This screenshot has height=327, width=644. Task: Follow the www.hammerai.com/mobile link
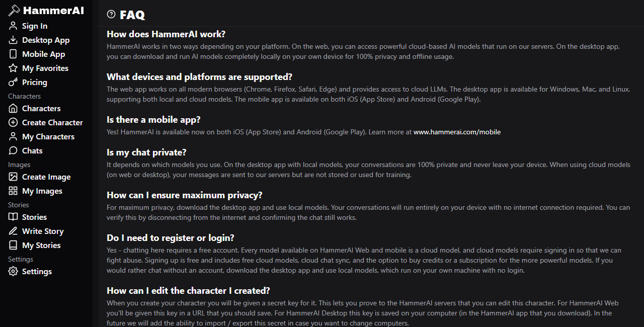point(457,132)
